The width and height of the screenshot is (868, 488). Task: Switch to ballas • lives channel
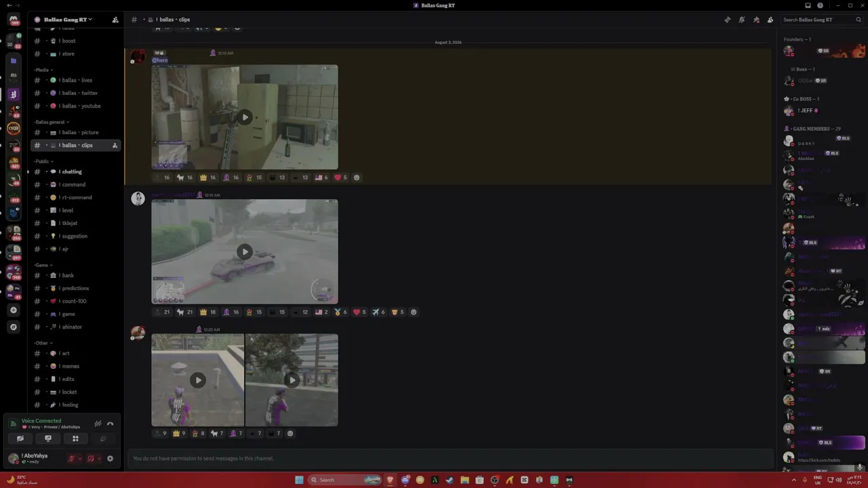[x=76, y=80]
